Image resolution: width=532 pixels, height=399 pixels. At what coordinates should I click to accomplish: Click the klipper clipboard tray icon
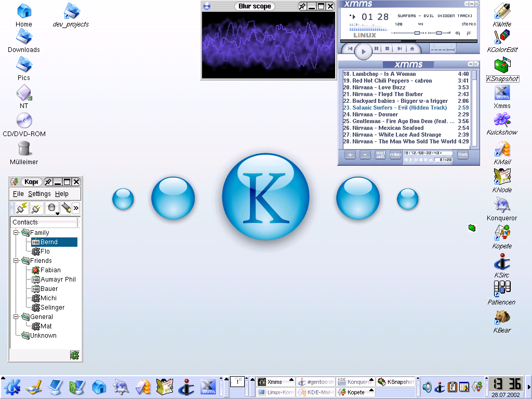coord(452,387)
